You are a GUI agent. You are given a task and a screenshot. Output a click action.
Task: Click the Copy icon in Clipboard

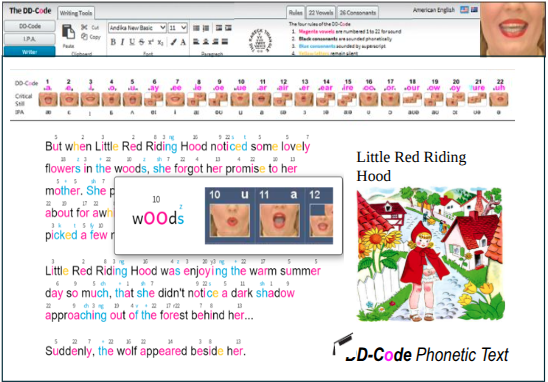[84, 36]
